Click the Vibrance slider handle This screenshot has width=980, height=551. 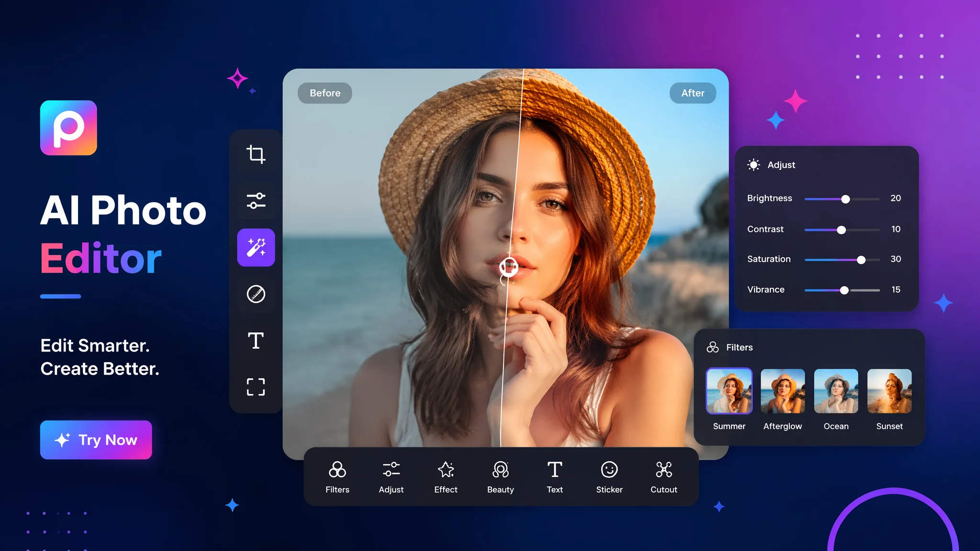[845, 290]
